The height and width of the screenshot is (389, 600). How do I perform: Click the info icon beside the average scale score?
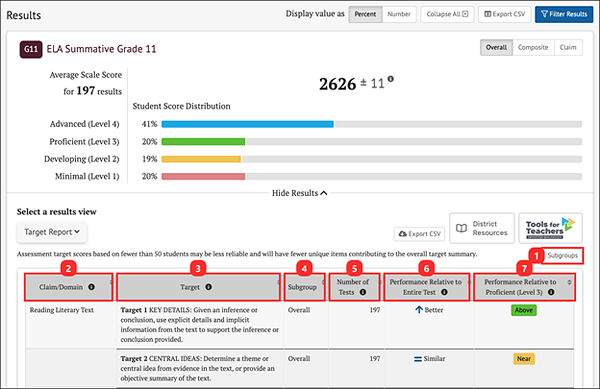coord(390,79)
